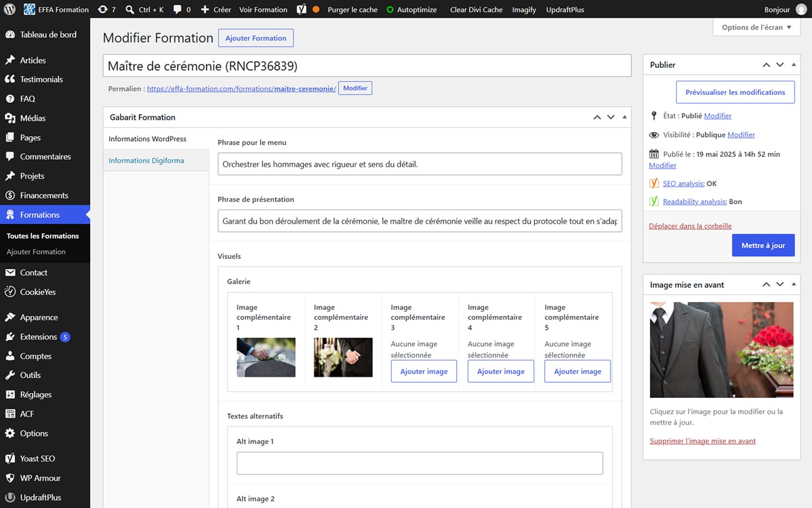Click Supprimer l'image mise en avant link

click(x=703, y=441)
